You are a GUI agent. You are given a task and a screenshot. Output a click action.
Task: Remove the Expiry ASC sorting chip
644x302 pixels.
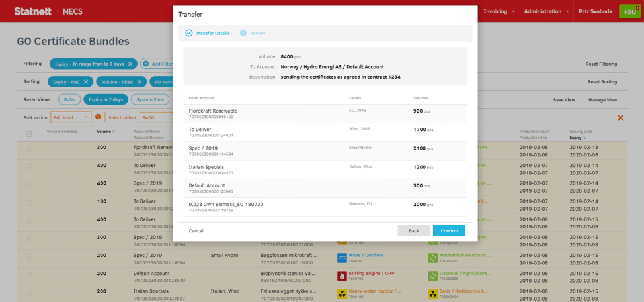pyautogui.click(x=86, y=82)
